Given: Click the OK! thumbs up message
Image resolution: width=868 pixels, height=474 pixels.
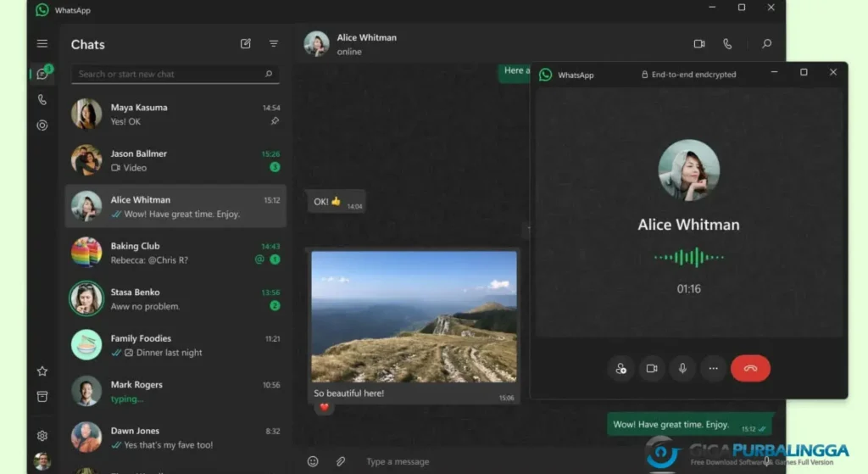Looking at the screenshot, I should click(x=336, y=202).
